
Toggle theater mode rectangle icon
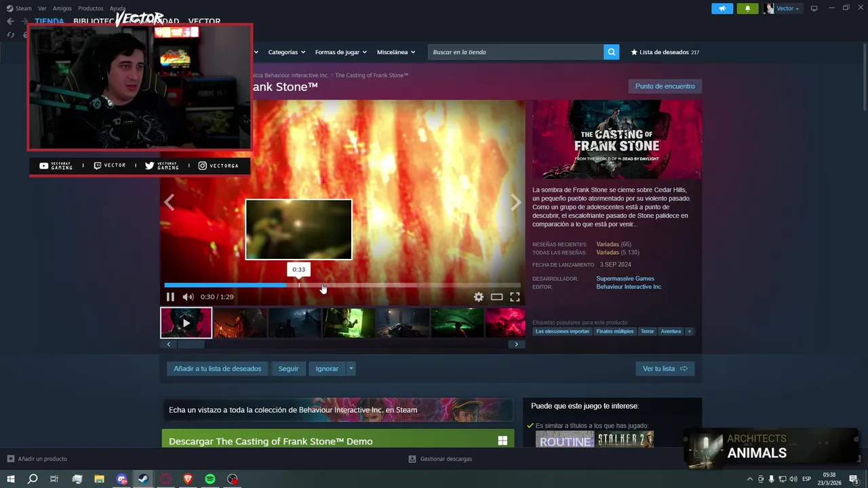click(496, 297)
